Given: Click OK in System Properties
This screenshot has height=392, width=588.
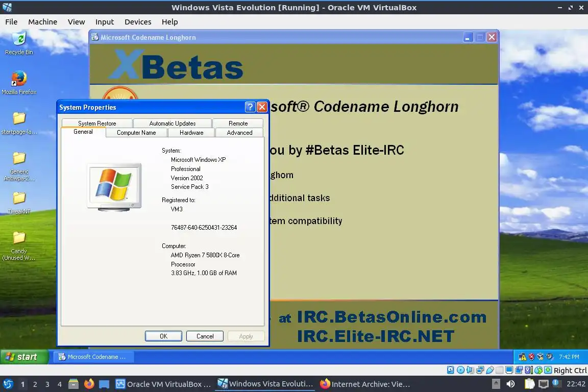Looking at the screenshot, I should [163, 336].
